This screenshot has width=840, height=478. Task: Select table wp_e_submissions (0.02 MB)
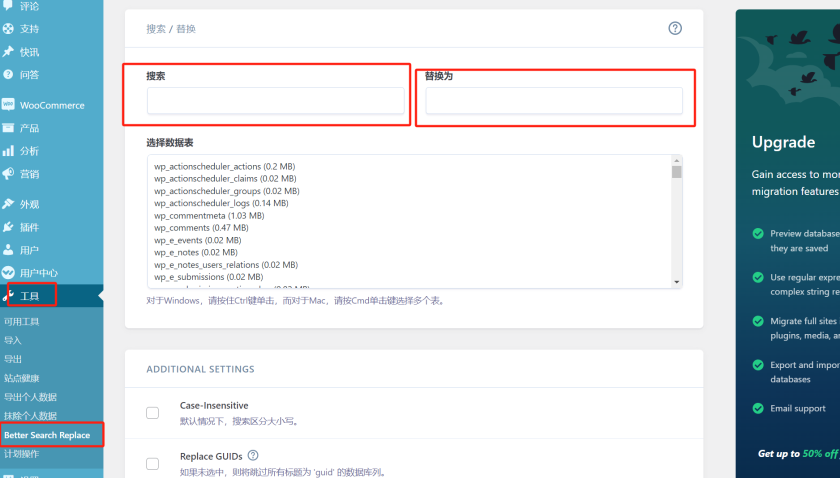click(208, 277)
